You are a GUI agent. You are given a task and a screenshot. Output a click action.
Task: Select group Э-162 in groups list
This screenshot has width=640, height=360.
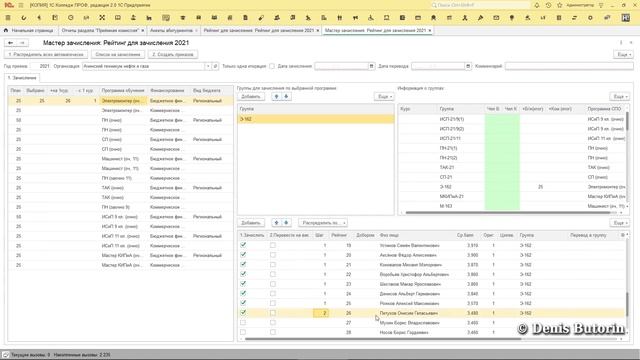click(x=316, y=119)
